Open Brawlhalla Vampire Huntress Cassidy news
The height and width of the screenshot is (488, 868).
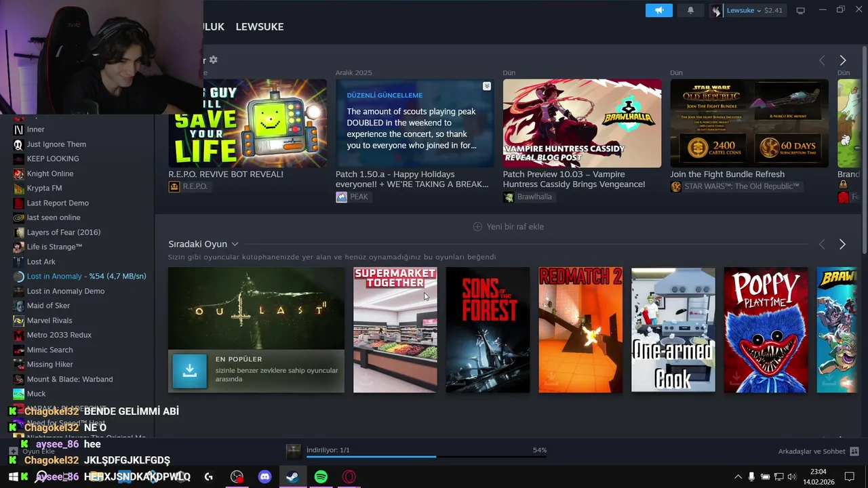coord(582,123)
